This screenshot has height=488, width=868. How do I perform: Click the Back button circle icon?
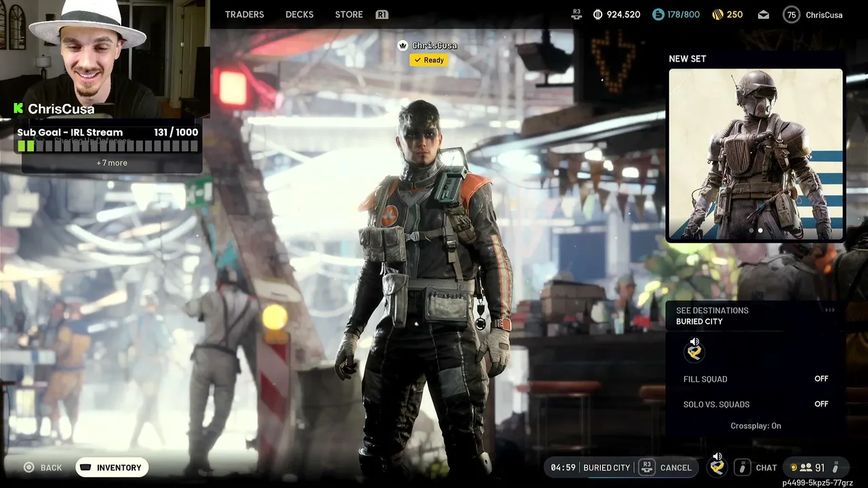[x=29, y=468]
